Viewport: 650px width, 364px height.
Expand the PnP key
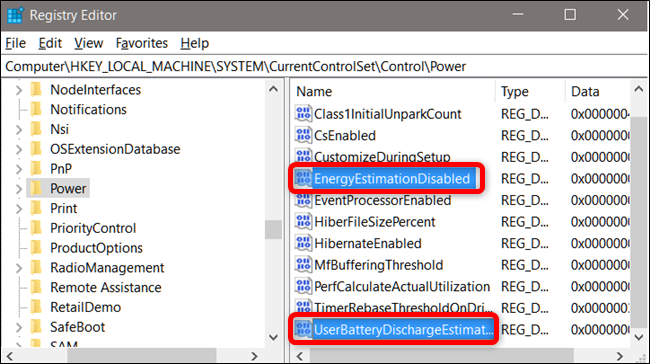click(19, 169)
